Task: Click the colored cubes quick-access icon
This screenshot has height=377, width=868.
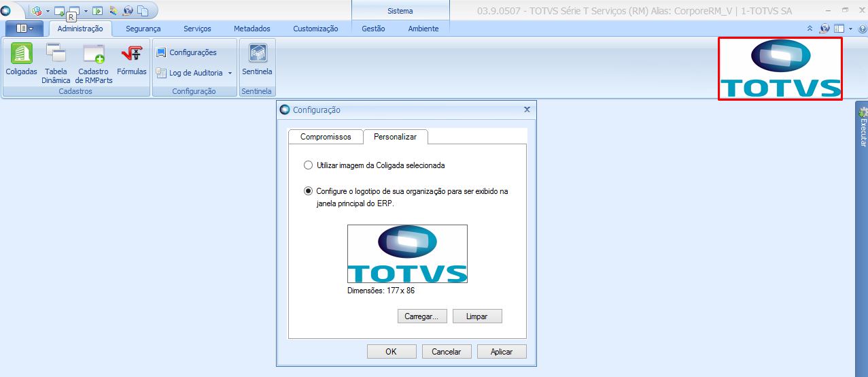Action: click(x=37, y=10)
